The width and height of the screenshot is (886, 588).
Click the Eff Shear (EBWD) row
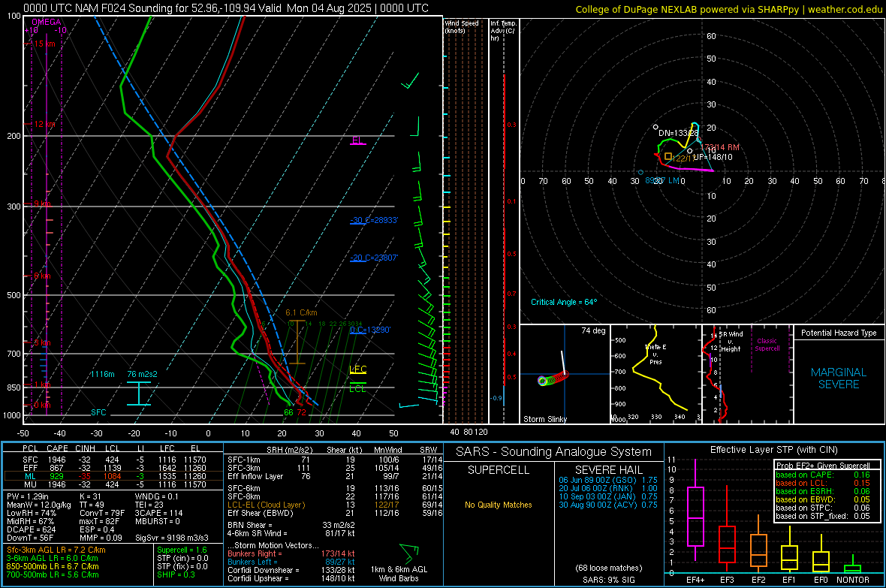(x=334, y=513)
